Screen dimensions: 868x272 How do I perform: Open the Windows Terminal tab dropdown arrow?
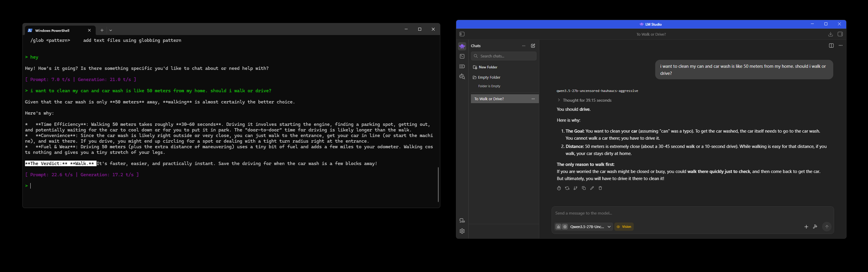(111, 30)
